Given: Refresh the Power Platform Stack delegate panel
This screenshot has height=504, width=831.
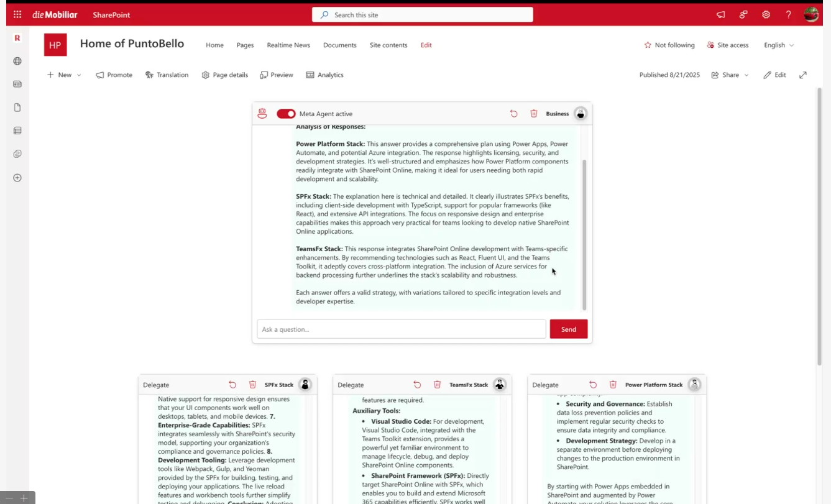Looking at the screenshot, I should pyautogui.click(x=593, y=385).
